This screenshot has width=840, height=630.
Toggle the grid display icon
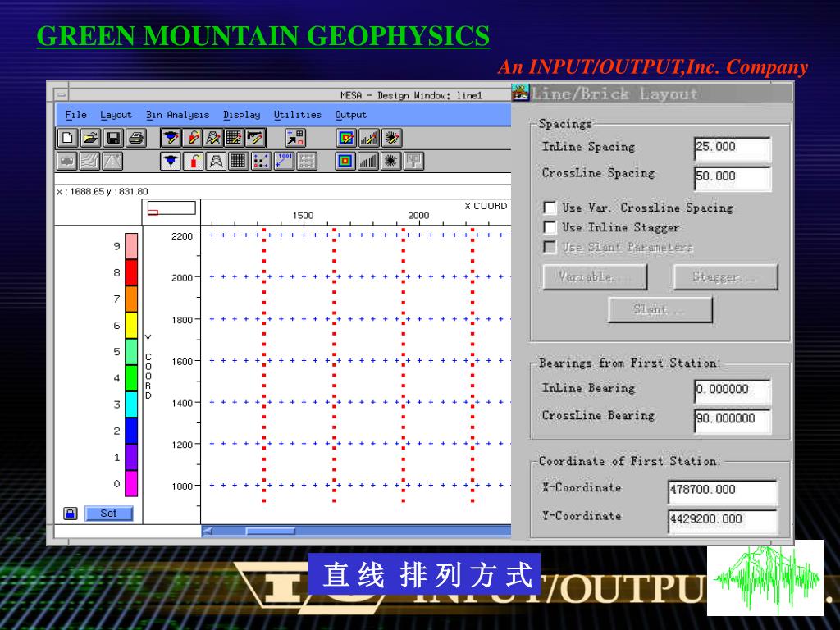(x=238, y=161)
